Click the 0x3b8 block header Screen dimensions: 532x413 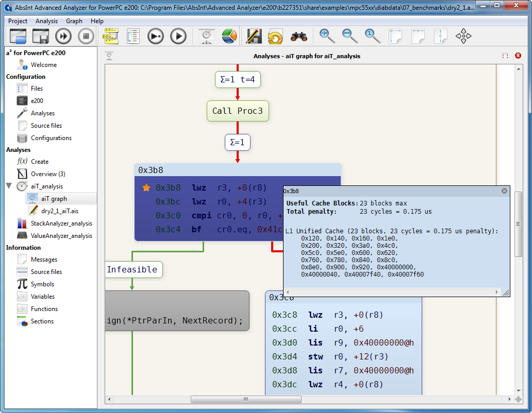click(238, 170)
